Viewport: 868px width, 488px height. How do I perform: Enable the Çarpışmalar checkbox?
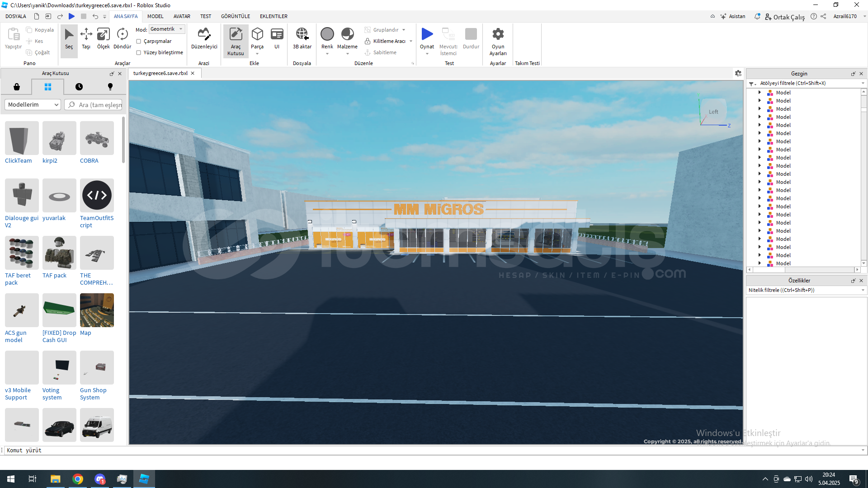pyautogui.click(x=139, y=41)
